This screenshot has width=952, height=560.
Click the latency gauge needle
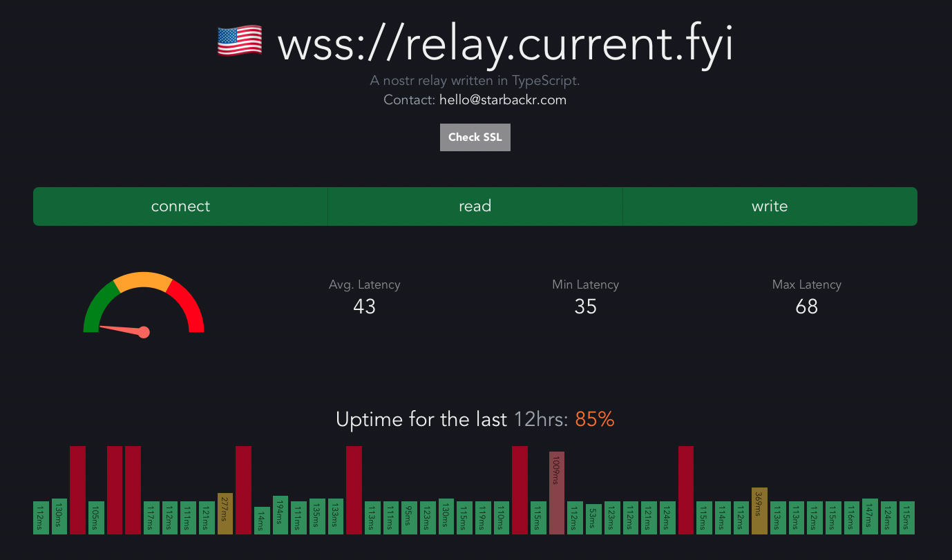(122, 329)
